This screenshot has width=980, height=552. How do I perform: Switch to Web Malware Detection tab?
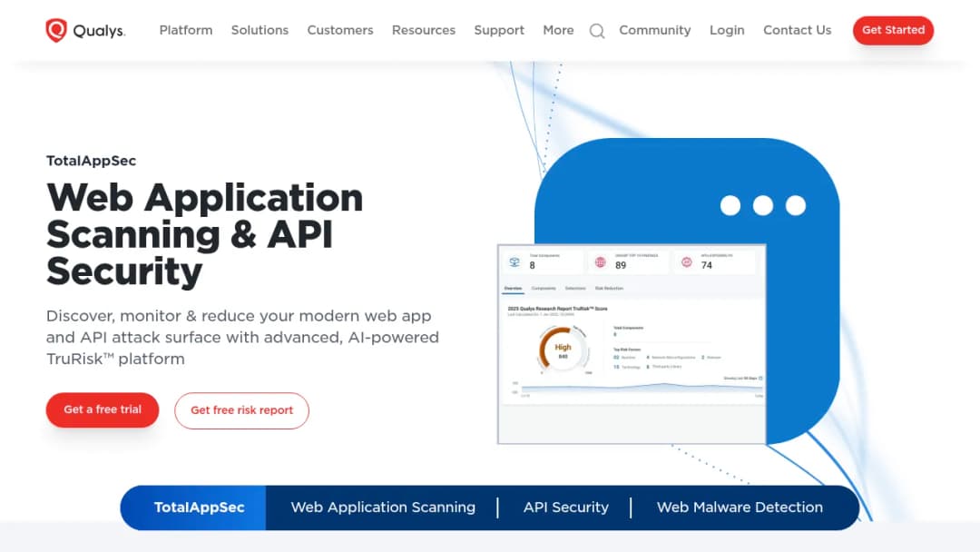click(740, 508)
